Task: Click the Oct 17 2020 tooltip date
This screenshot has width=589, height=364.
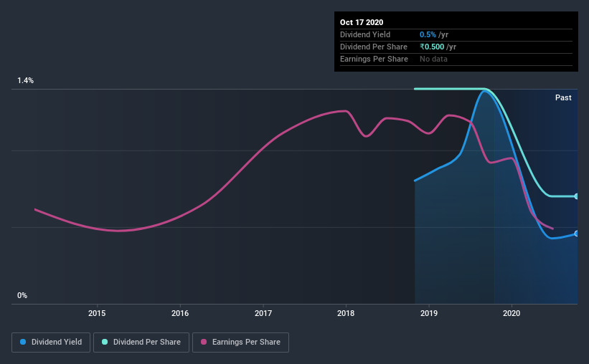Action: pyautogui.click(x=362, y=22)
